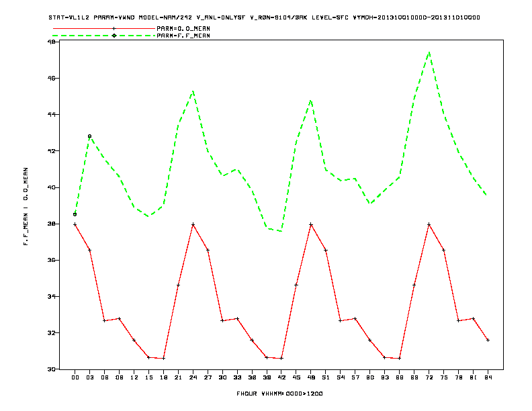
Task: Select the PARM=F.F_MEAN legend label
Action: (183, 36)
